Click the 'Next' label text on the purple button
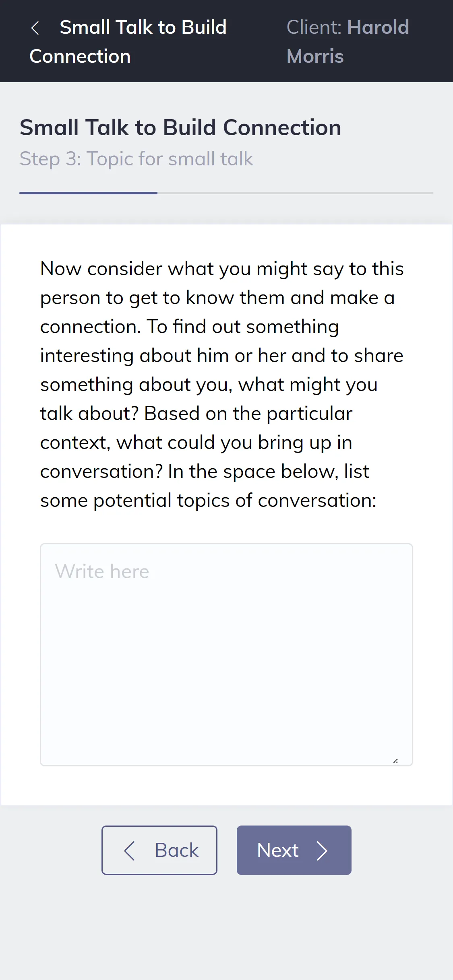453x980 pixels. point(278,850)
